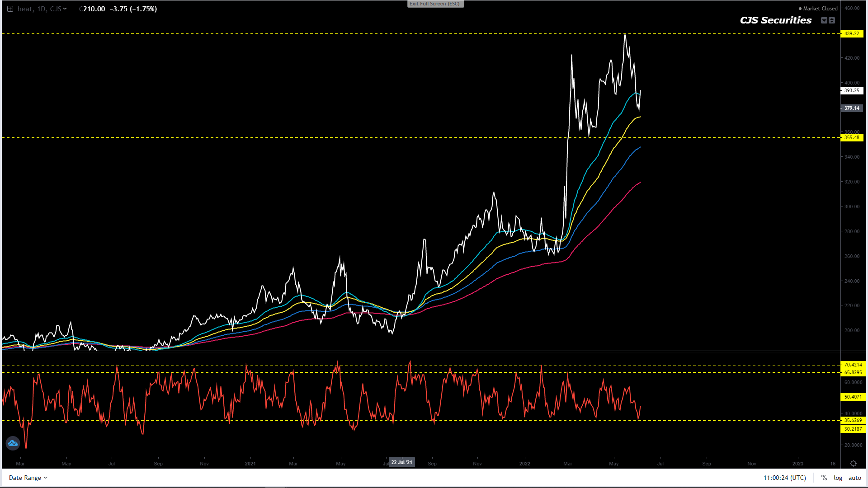Screen dimensions: 868x488
Task: Toggle auto scale mode
Action: pyautogui.click(x=854, y=478)
